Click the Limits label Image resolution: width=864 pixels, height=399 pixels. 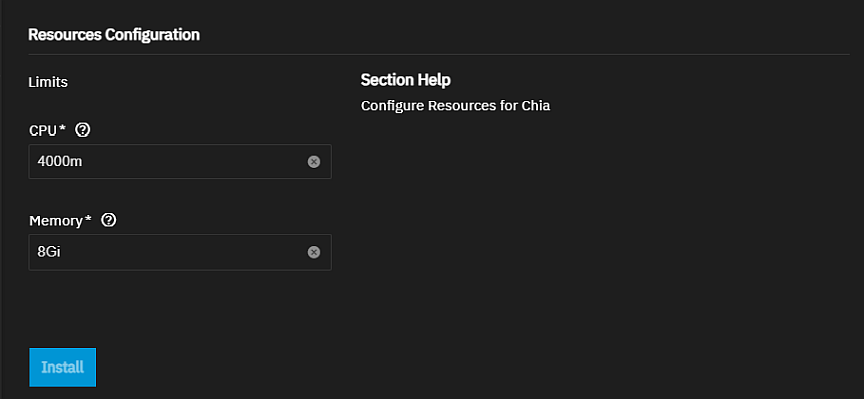[x=48, y=82]
